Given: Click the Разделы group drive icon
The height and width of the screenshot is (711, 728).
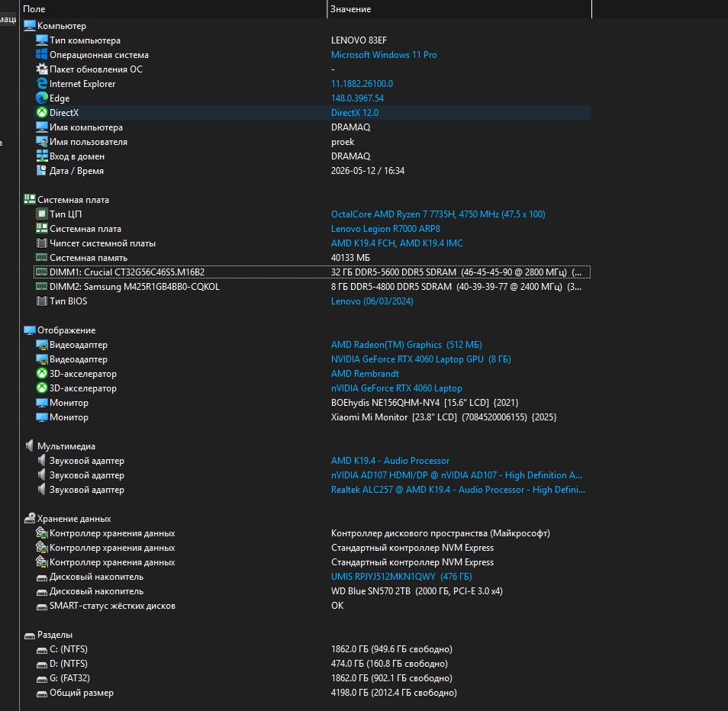Looking at the screenshot, I should [30, 635].
